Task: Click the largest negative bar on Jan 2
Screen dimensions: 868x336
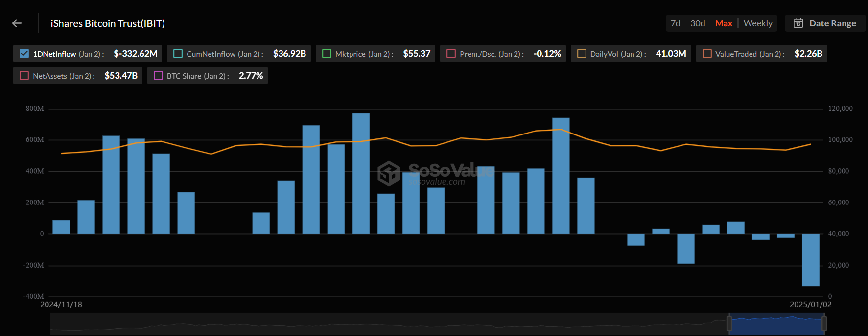Action: (x=810, y=260)
